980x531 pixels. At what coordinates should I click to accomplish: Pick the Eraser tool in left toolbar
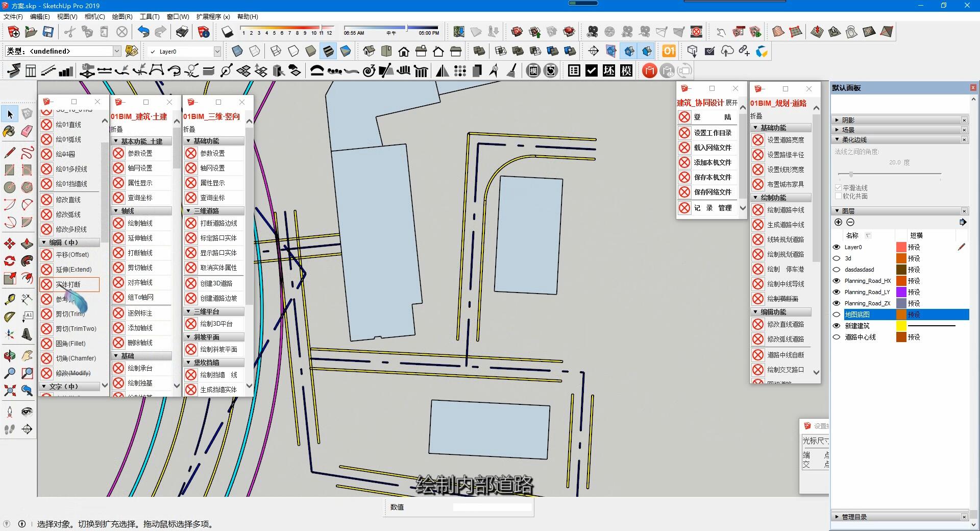(27, 131)
